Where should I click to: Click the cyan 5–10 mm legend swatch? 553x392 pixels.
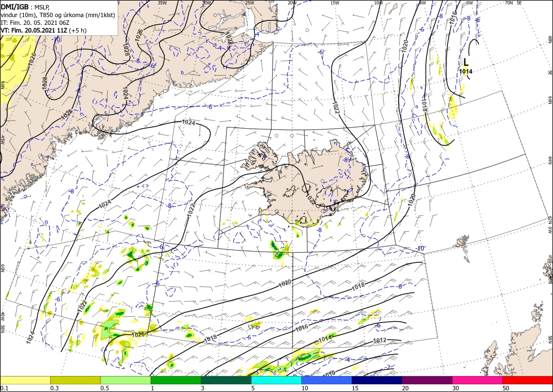[276, 380]
